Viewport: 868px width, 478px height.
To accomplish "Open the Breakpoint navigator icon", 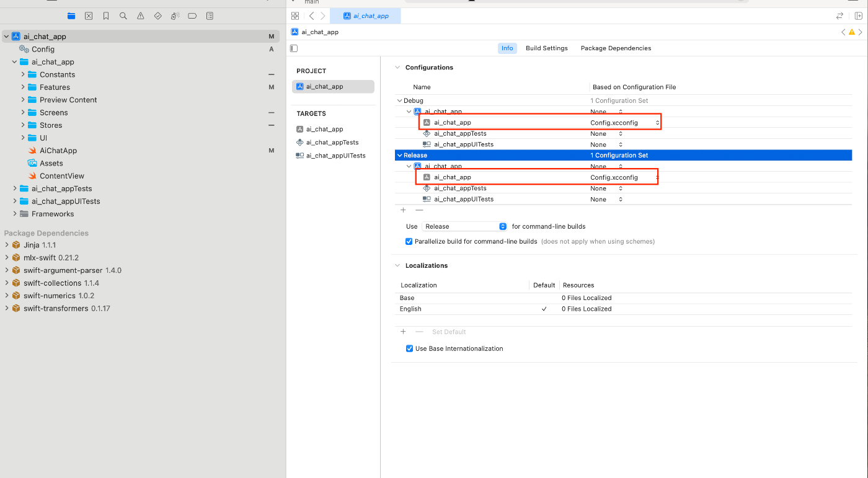I will pos(192,15).
